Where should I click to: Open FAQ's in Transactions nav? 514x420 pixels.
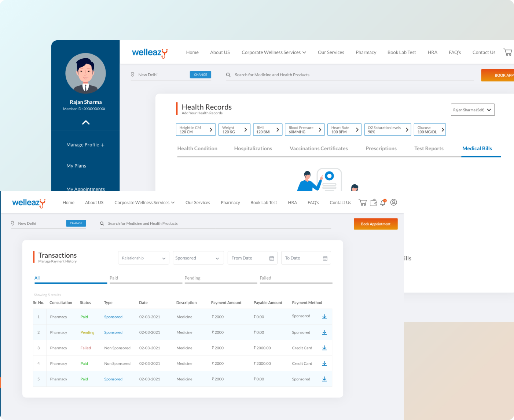coord(313,203)
